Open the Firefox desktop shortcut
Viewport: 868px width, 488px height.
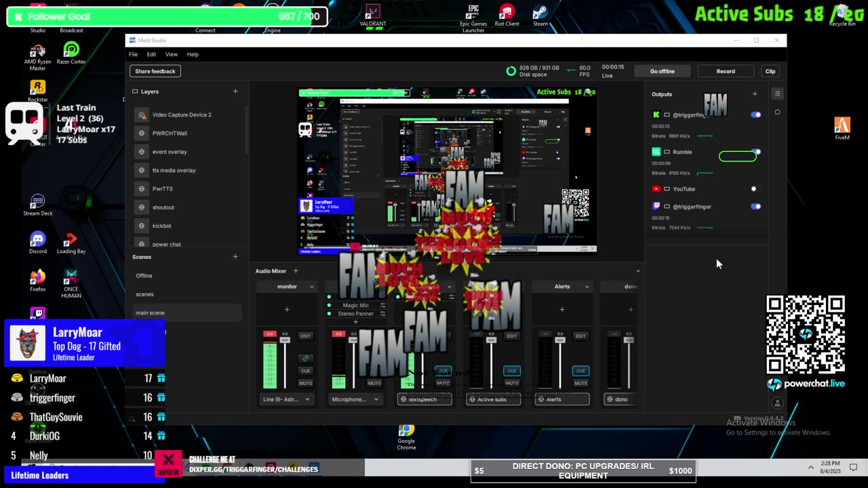tap(38, 281)
